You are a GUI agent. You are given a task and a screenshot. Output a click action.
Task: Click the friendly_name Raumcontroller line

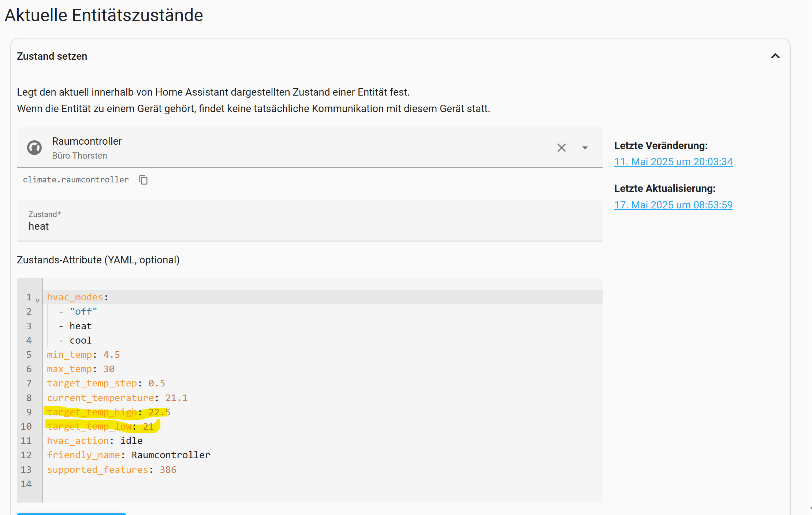pyautogui.click(x=128, y=455)
